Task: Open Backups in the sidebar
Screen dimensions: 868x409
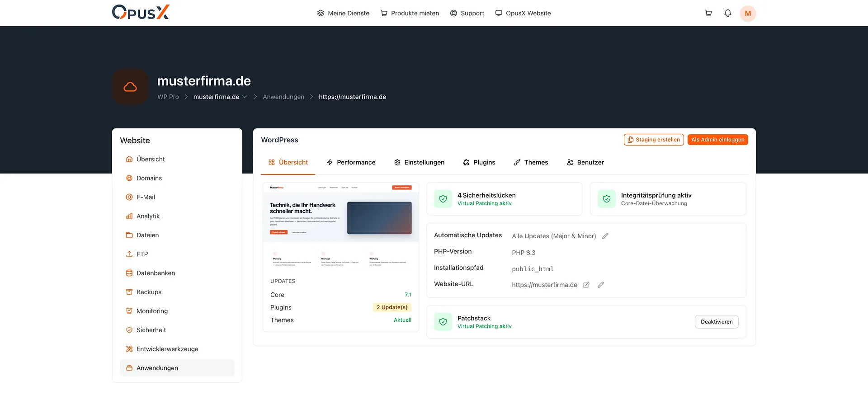Action: [177, 292]
